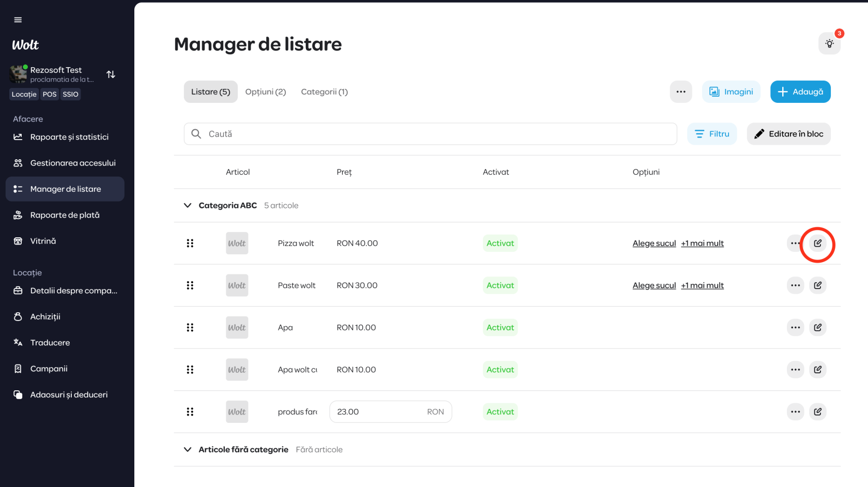868x487 pixels.
Task: Open Rapoarte și statistici in sidebar
Action: coord(65,137)
